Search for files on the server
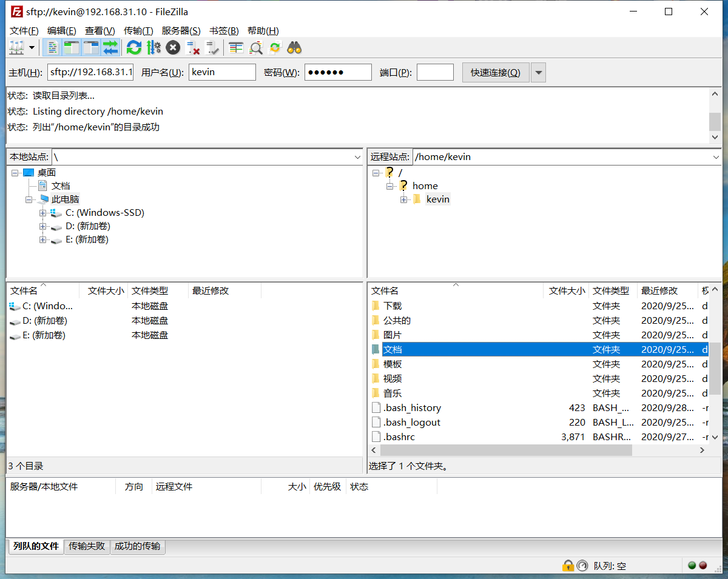 (294, 47)
